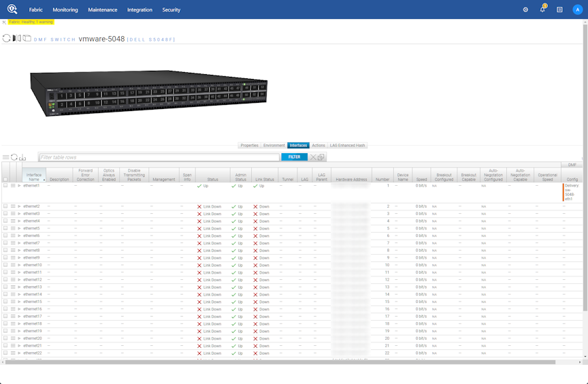
Task: Click the copy filter icon next to clear
Action: pyautogui.click(x=321, y=157)
